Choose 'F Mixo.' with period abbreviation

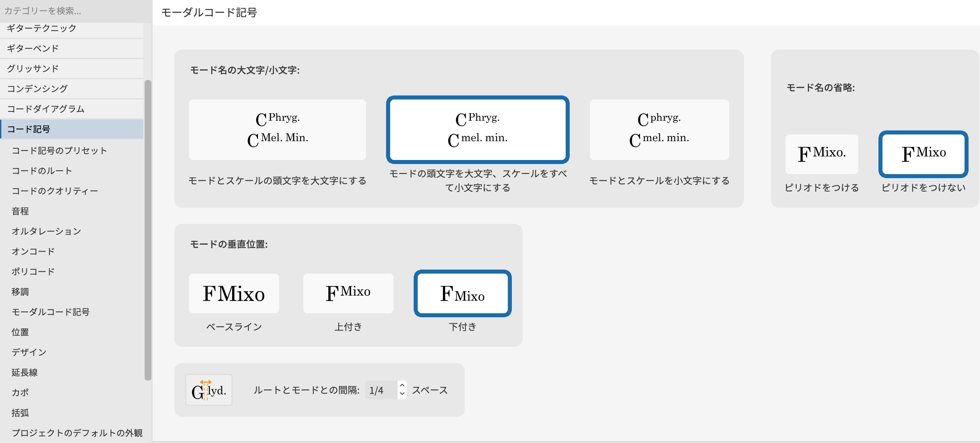click(821, 154)
